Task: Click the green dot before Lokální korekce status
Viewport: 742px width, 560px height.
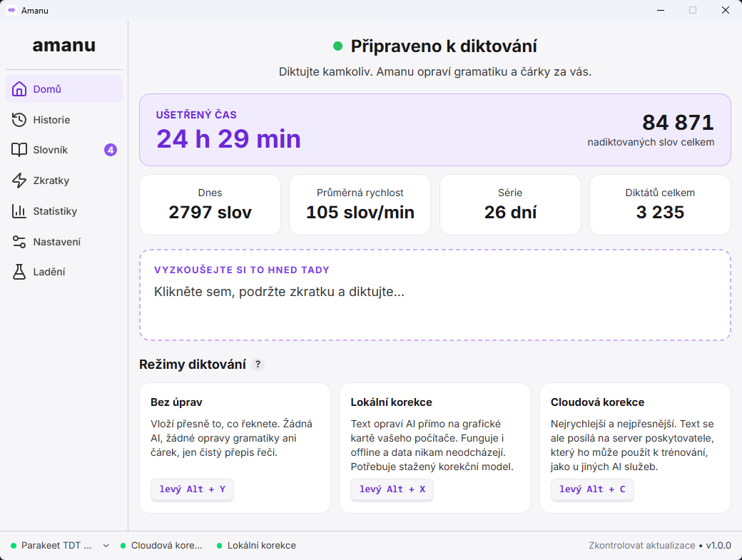Action: (x=219, y=546)
